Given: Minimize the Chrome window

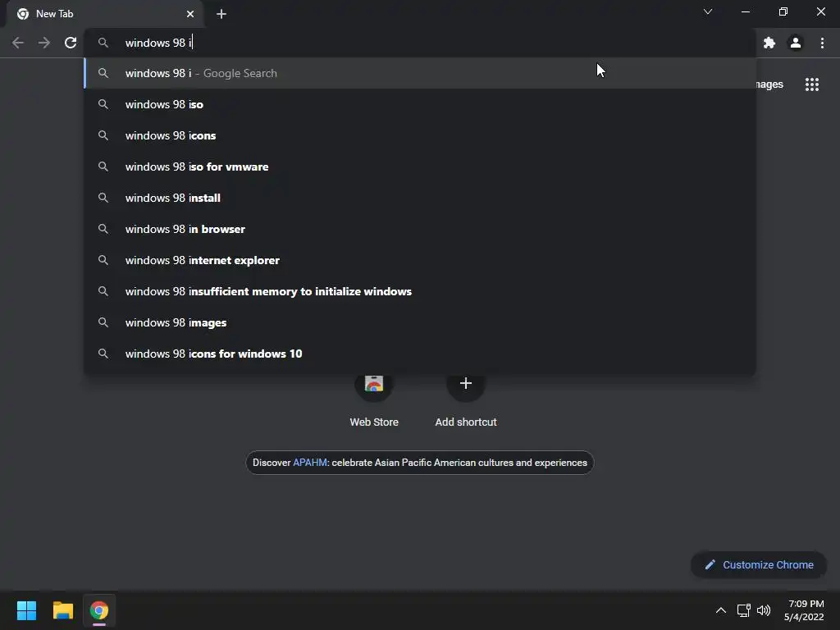Looking at the screenshot, I should tap(746, 11).
